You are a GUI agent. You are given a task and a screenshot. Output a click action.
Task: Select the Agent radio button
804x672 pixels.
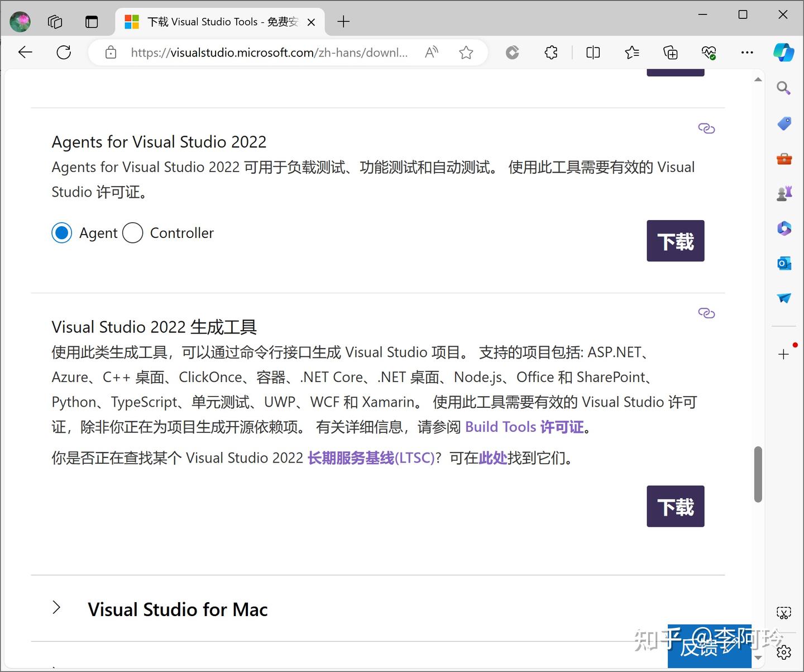click(61, 233)
